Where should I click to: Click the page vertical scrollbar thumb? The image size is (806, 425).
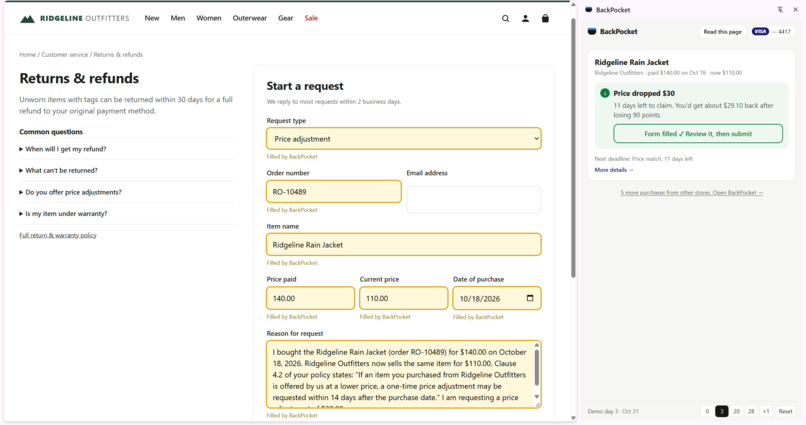coord(573,148)
